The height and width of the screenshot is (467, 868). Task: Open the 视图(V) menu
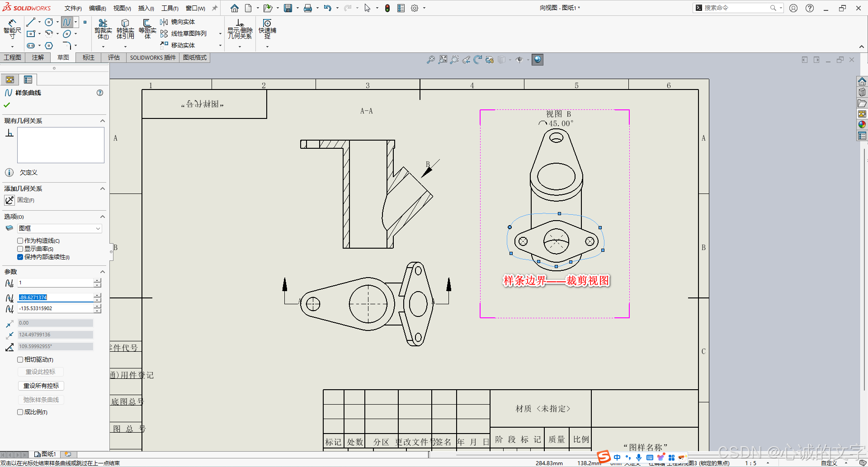122,8
